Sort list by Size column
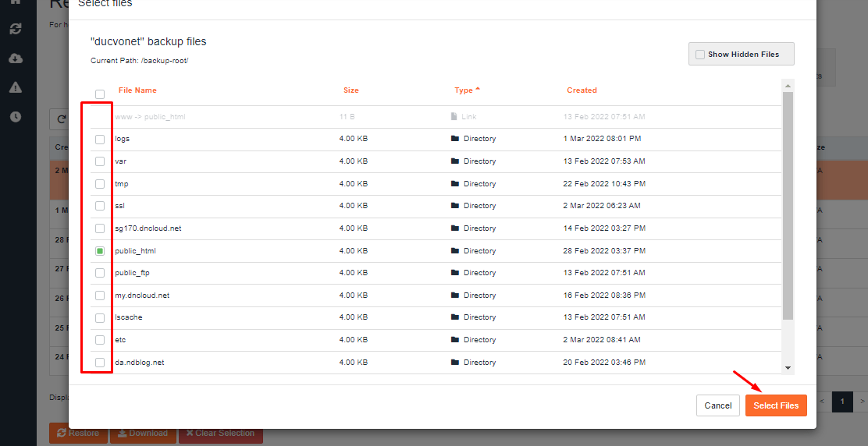The image size is (868, 446). pyautogui.click(x=351, y=90)
